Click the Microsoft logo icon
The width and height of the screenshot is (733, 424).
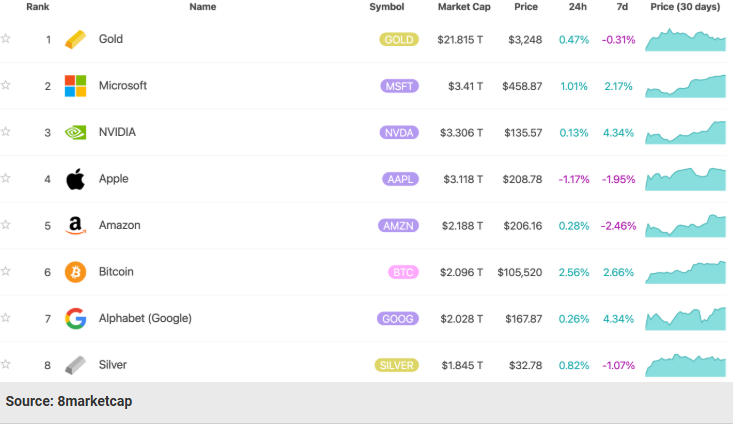point(75,86)
